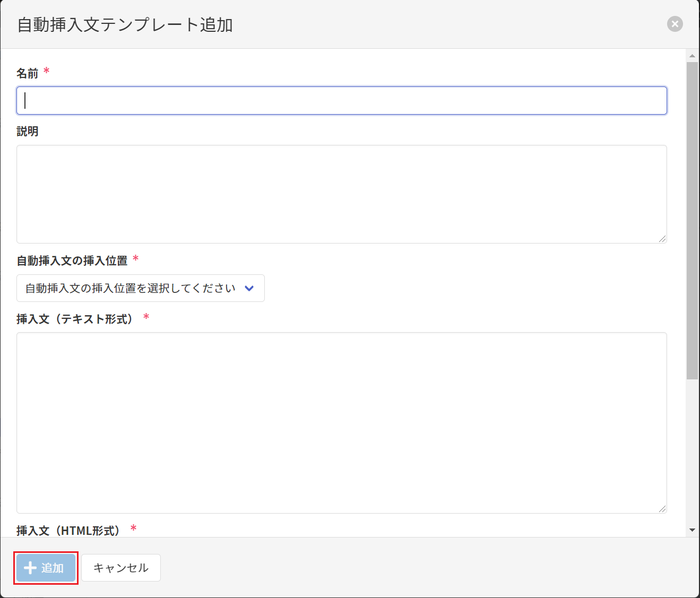Click the chevron arrow in 挿入位置 dropdown
Viewport: 700px width, 598px height.
(x=249, y=288)
